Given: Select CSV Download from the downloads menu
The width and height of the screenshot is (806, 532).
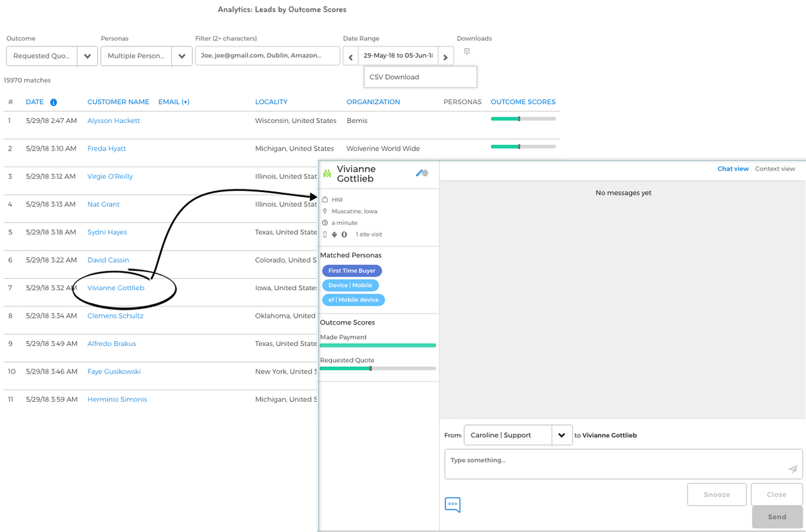Looking at the screenshot, I should 394,77.
